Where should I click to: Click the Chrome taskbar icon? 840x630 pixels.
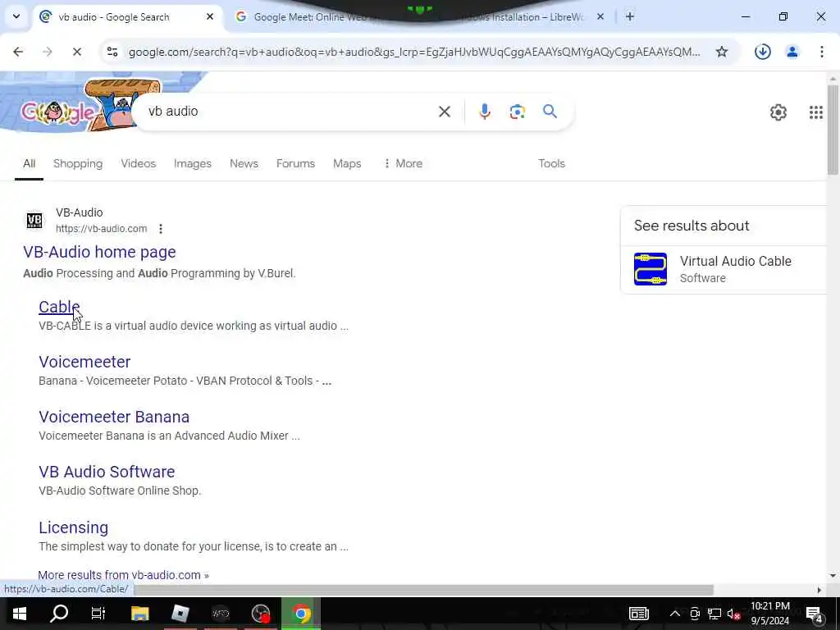(x=301, y=614)
